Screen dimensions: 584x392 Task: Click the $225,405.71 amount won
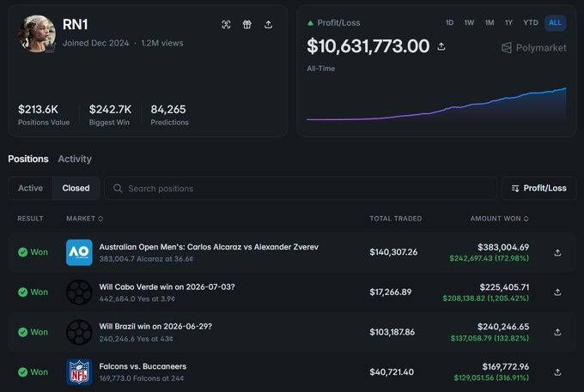coord(504,287)
